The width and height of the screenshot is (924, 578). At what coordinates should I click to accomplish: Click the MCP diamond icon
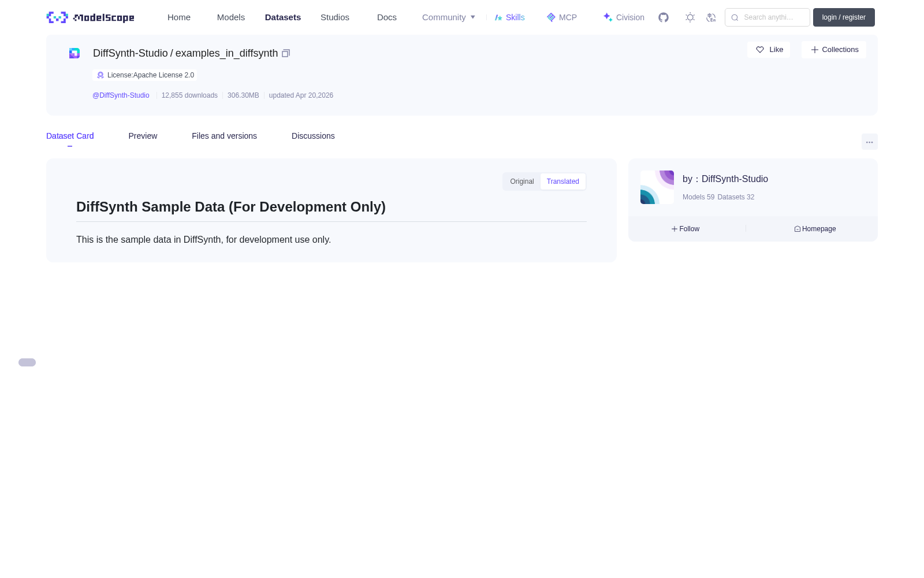pos(551,17)
